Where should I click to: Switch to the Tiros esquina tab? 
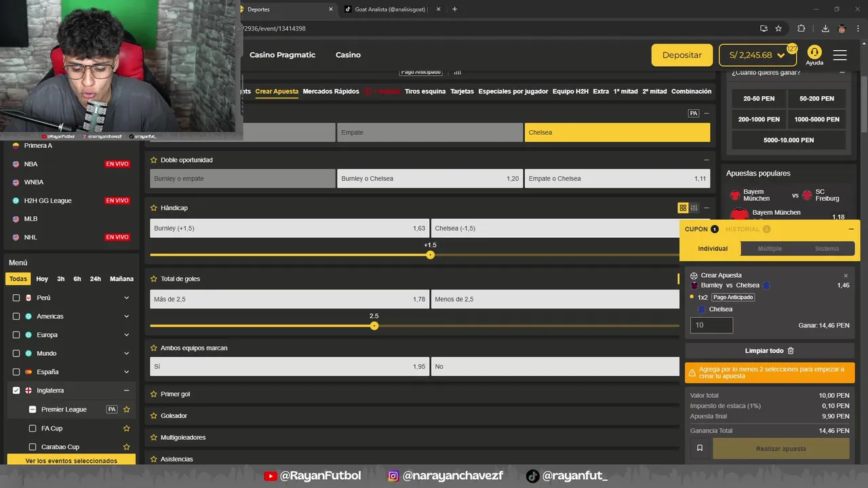[425, 91]
